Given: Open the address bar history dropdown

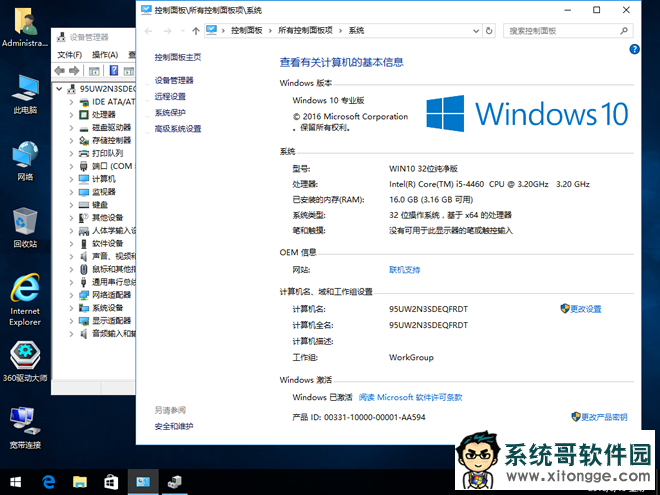Looking at the screenshot, I should tap(476, 31).
